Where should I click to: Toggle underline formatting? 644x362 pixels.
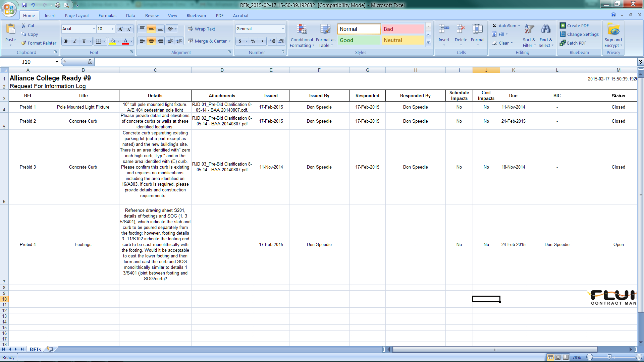point(84,41)
